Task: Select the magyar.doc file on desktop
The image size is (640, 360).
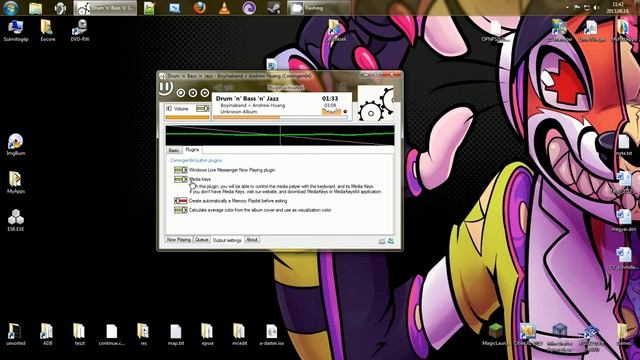Action: (x=624, y=220)
